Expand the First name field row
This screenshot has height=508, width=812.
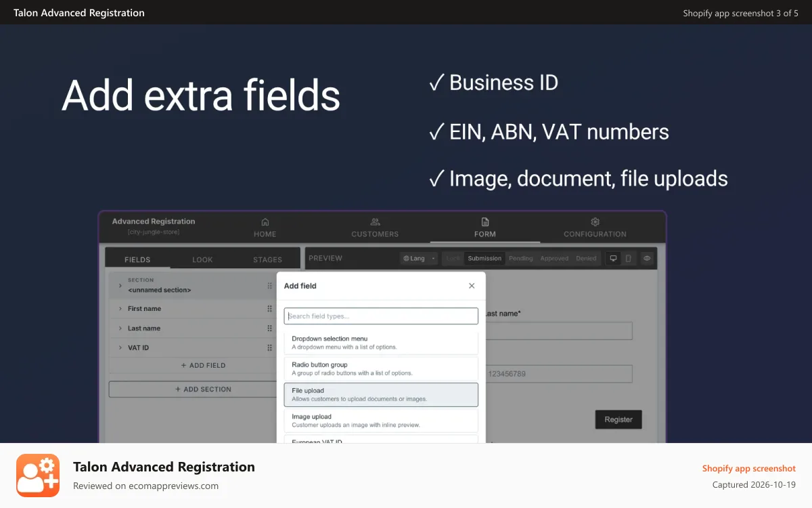[120, 309]
